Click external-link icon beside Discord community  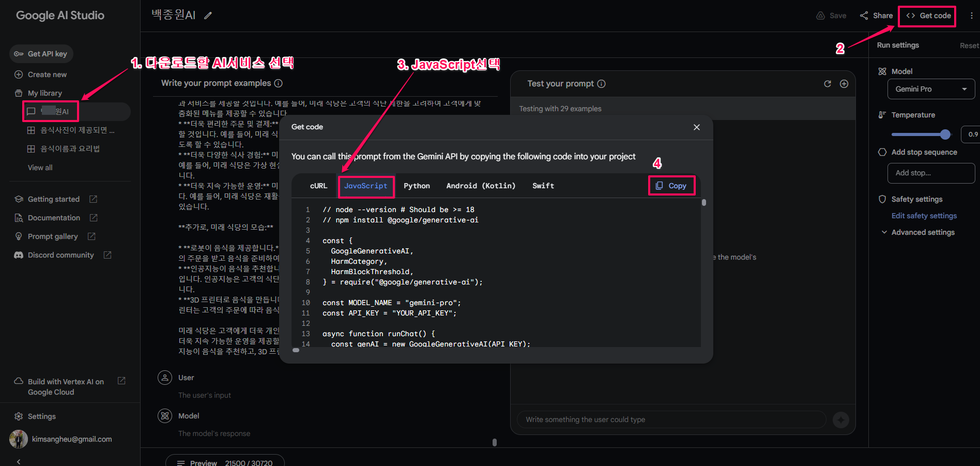coord(108,255)
